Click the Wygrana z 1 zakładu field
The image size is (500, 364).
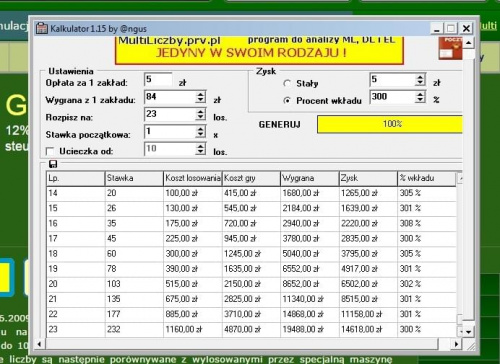point(170,97)
